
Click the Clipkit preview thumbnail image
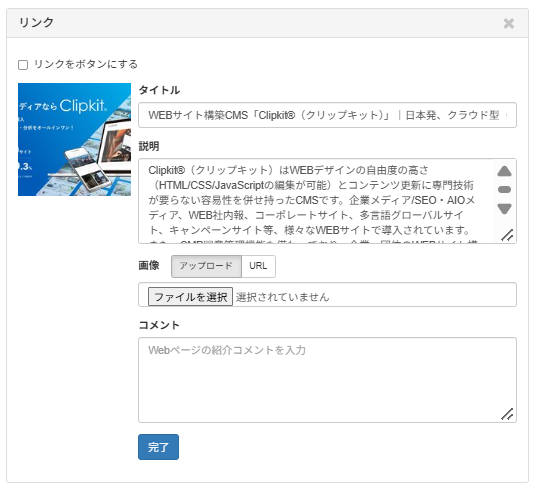pyautogui.click(x=74, y=139)
